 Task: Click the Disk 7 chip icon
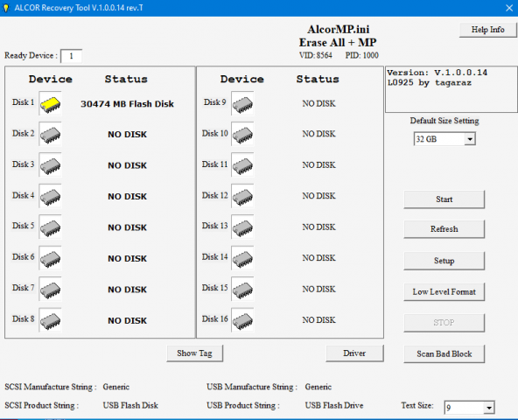pyautogui.click(x=50, y=289)
